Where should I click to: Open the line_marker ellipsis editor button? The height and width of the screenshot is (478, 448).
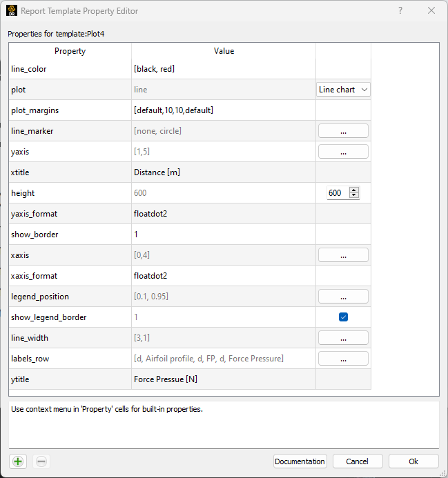[x=343, y=131]
